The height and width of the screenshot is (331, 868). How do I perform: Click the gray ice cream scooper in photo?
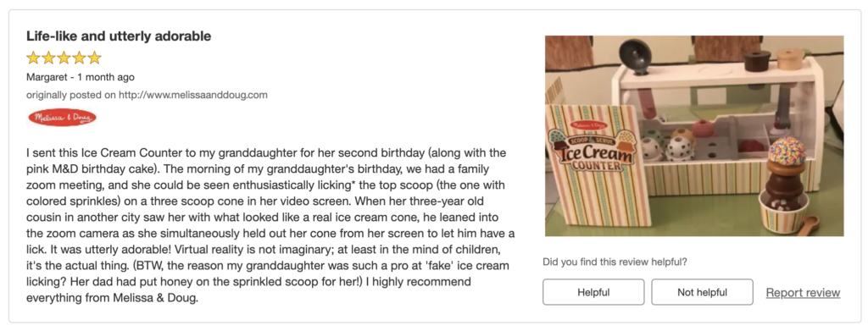(637, 57)
